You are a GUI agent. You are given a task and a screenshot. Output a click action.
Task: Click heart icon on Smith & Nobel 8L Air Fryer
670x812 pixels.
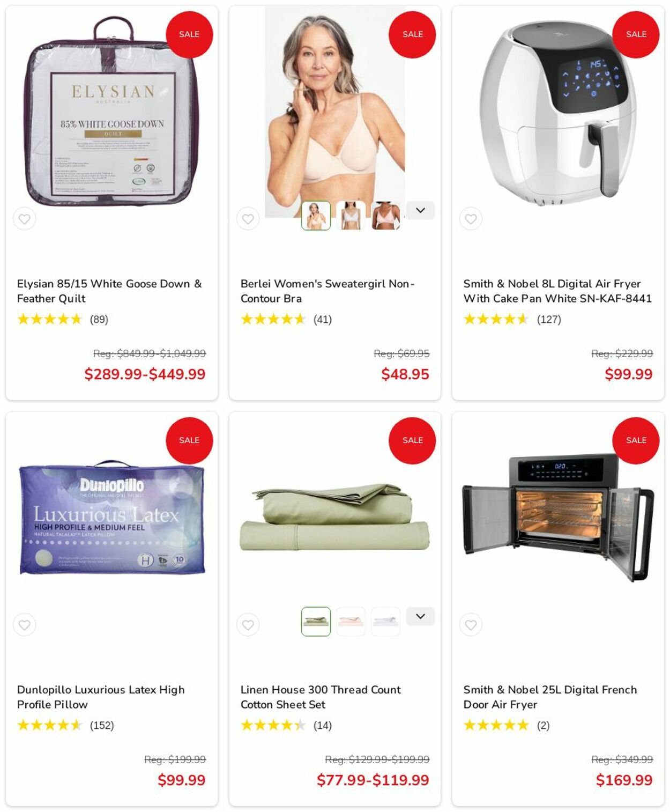[471, 219]
